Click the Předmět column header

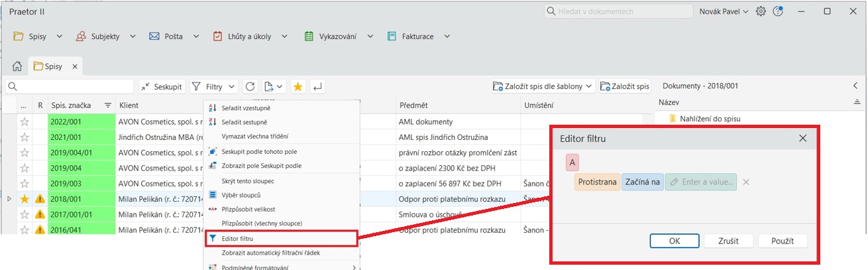[458, 105]
